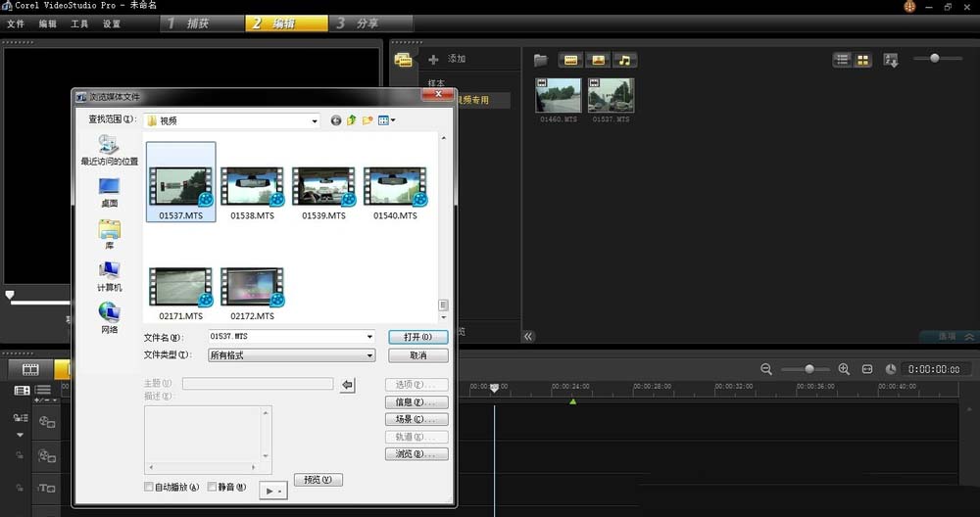Enable the 自动播放 checkbox
This screenshot has width=980, height=517.
tap(149, 487)
